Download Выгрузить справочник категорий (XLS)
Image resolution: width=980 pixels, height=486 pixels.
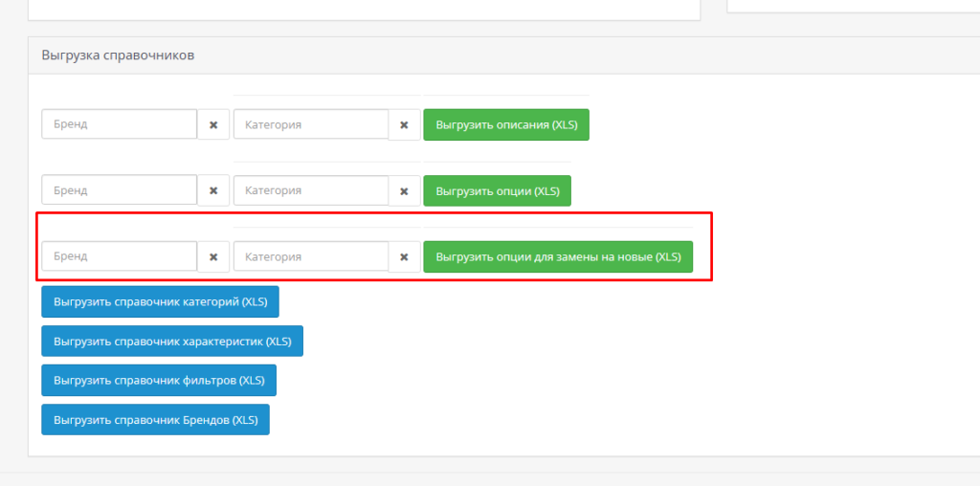pos(160,300)
